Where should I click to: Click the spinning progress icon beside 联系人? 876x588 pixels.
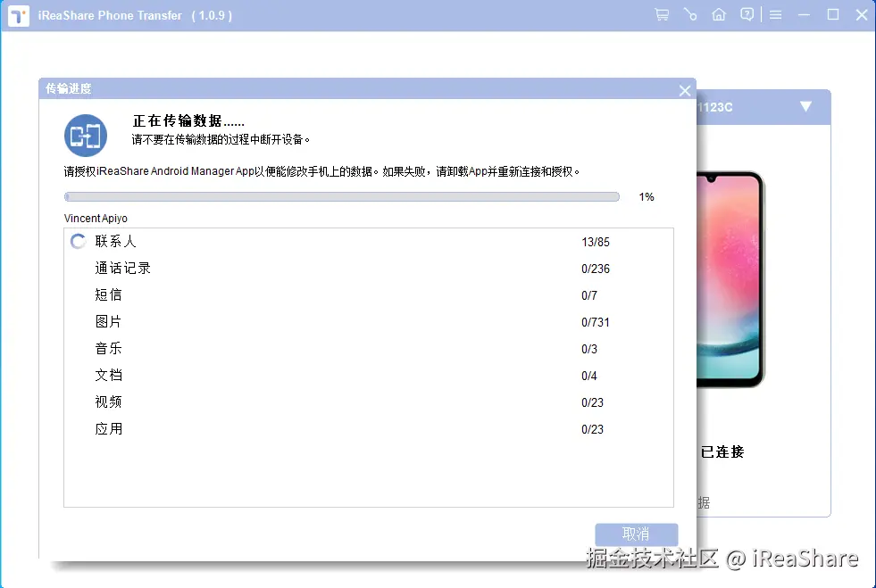click(x=78, y=241)
